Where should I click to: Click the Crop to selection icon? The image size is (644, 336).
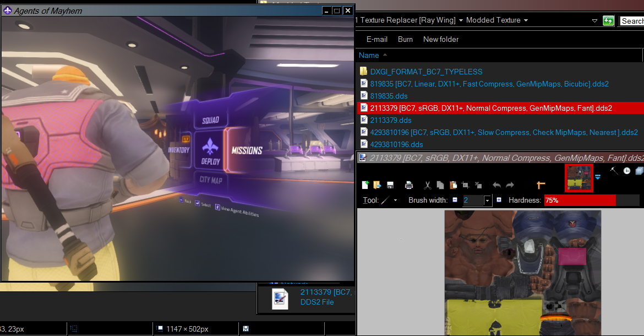466,185
